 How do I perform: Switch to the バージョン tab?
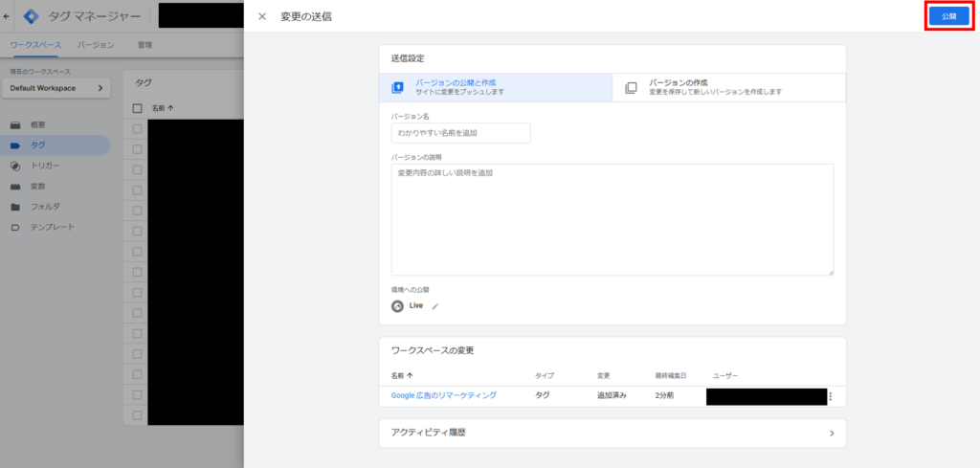click(x=96, y=45)
